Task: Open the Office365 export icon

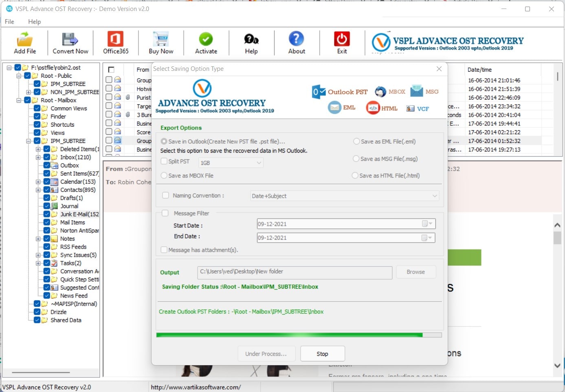Action: coord(115,39)
